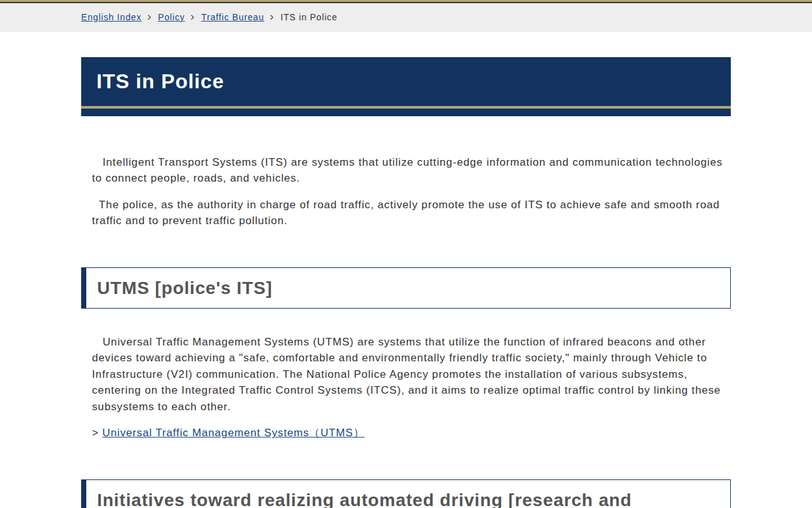The width and height of the screenshot is (812, 508).
Task: Navigate to the Policy page
Action: (171, 17)
